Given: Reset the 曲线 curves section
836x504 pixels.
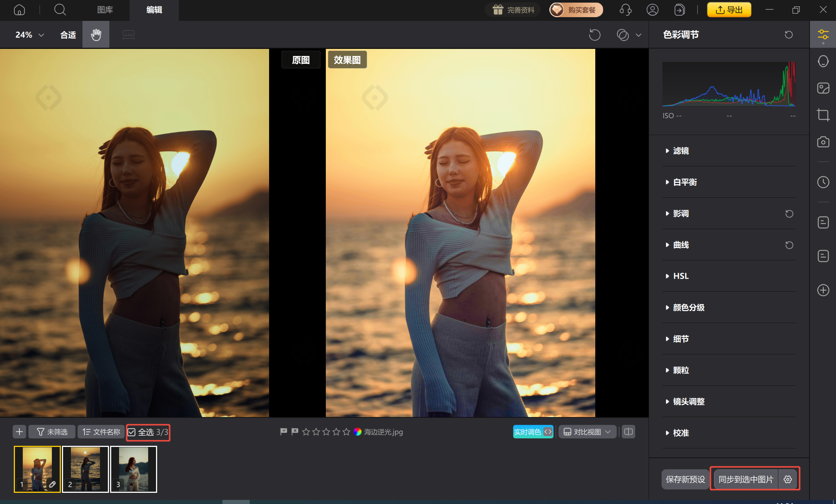Looking at the screenshot, I should [789, 245].
